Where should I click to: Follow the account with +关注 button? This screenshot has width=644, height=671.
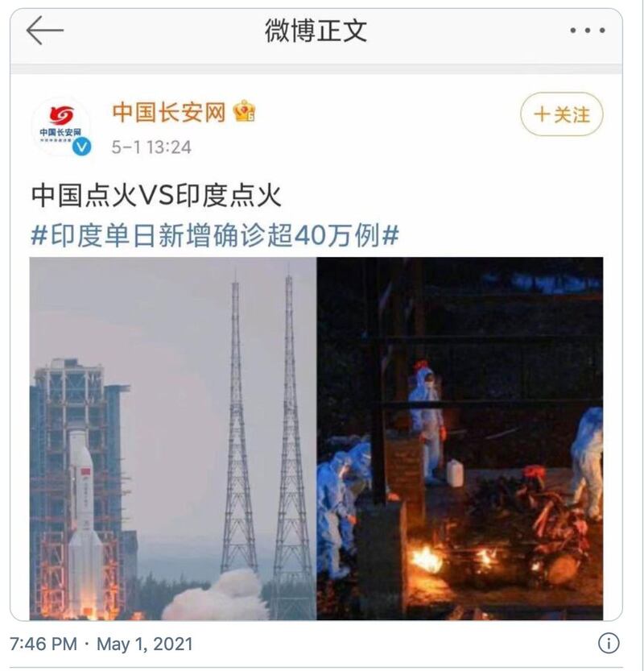click(x=561, y=114)
